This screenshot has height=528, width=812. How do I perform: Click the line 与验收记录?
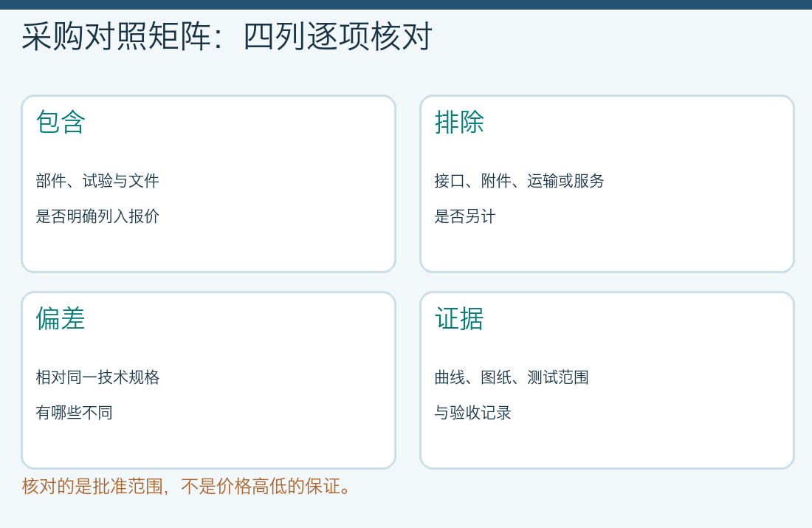coord(472,413)
